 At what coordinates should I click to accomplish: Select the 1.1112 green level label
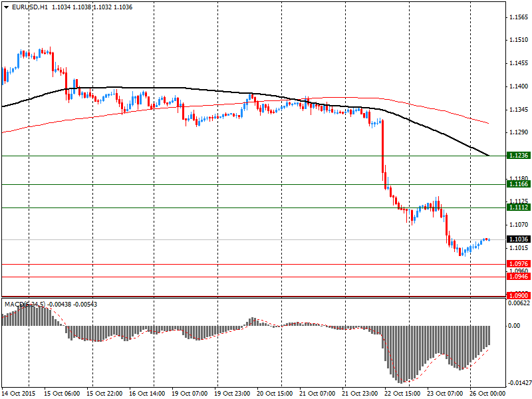[x=519, y=207]
